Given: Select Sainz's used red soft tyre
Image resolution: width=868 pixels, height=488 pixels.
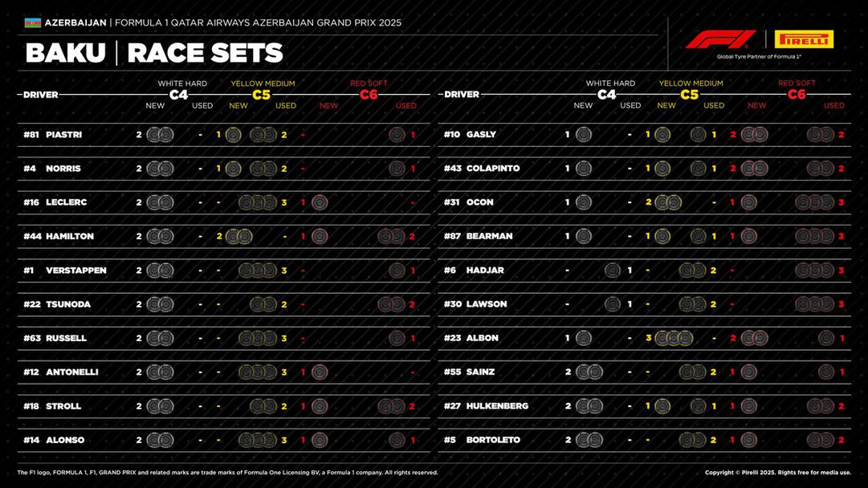Looking at the screenshot, I should pyautogui.click(x=826, y=372).
